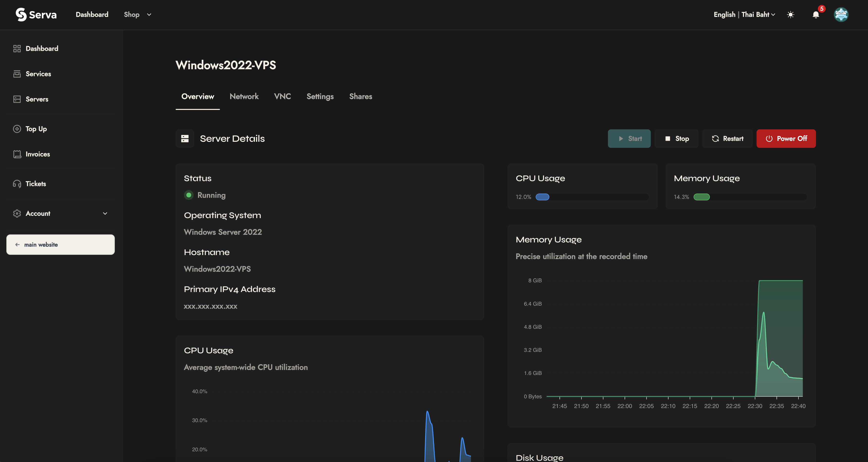Switch to the Settings tab
The height and width of the screenshot is (462, 868).
(320, 96)
